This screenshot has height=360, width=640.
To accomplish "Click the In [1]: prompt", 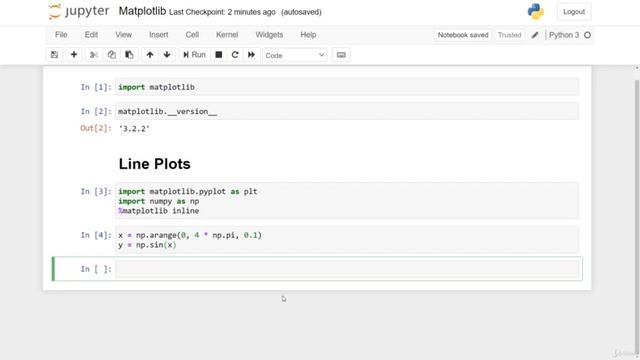I will coord(96,87).
